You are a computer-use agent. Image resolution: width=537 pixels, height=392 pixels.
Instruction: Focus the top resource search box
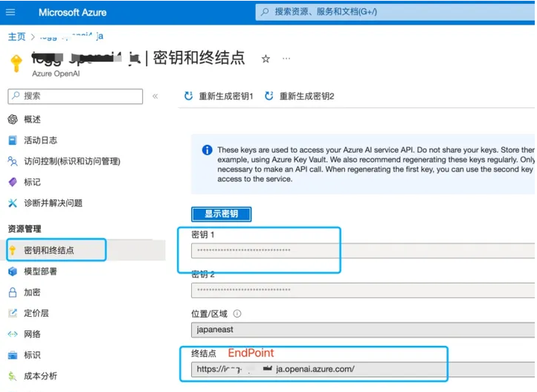click(x=396, y=12)
